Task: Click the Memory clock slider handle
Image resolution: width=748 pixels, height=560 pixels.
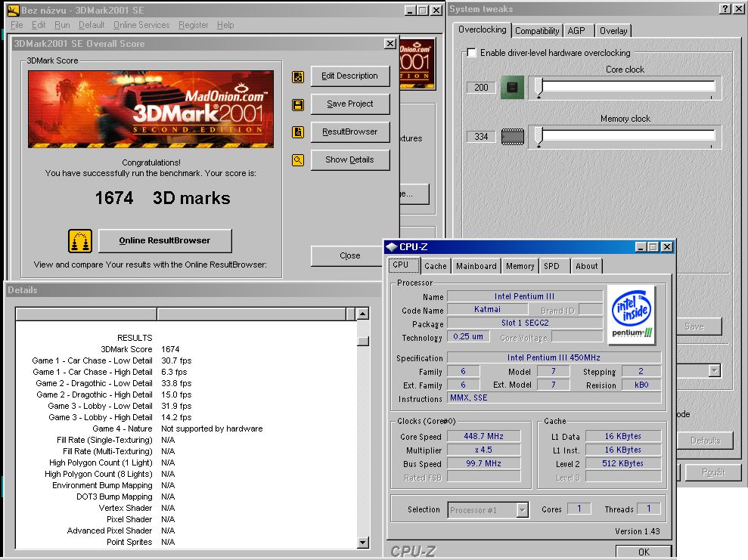Action: [x=539, y=137]
